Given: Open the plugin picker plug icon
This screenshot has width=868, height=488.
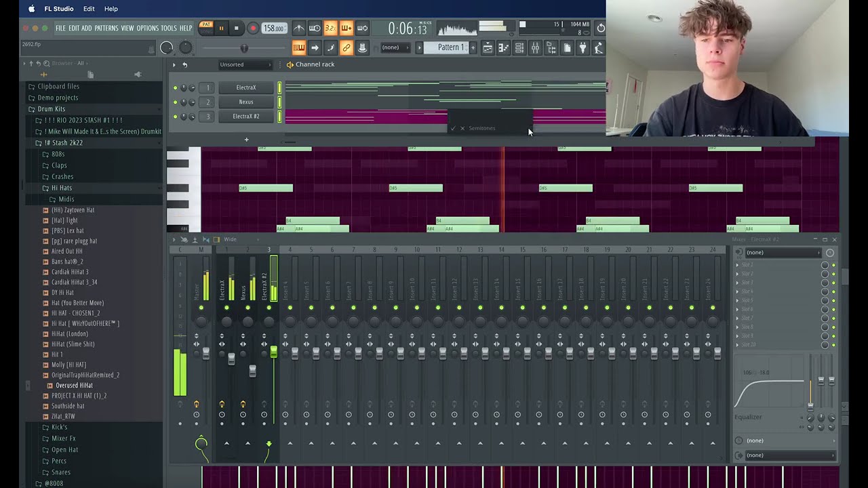Looking at the screenshot, I should point(583,47).
